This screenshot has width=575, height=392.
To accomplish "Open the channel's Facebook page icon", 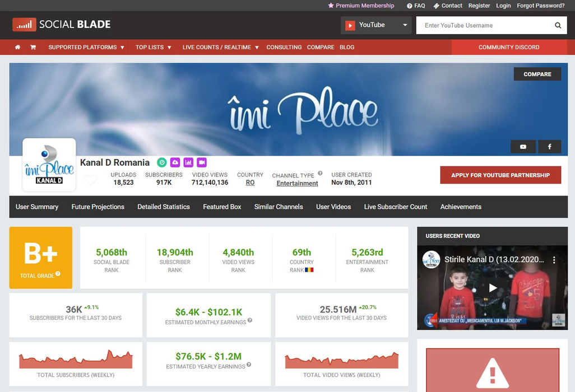I will click(549, 147).
